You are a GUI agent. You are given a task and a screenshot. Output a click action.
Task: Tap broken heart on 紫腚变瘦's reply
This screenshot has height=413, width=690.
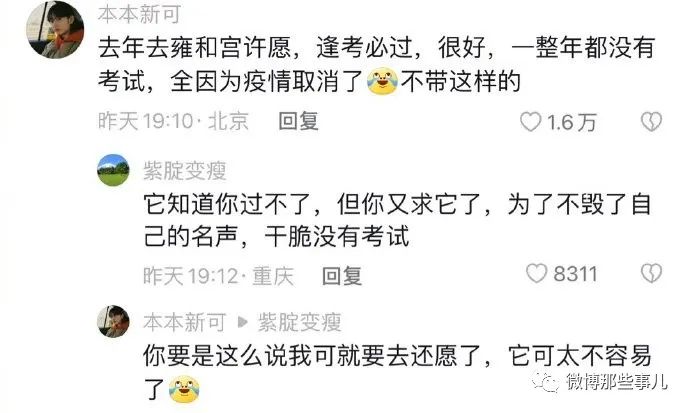pos(651,274)
